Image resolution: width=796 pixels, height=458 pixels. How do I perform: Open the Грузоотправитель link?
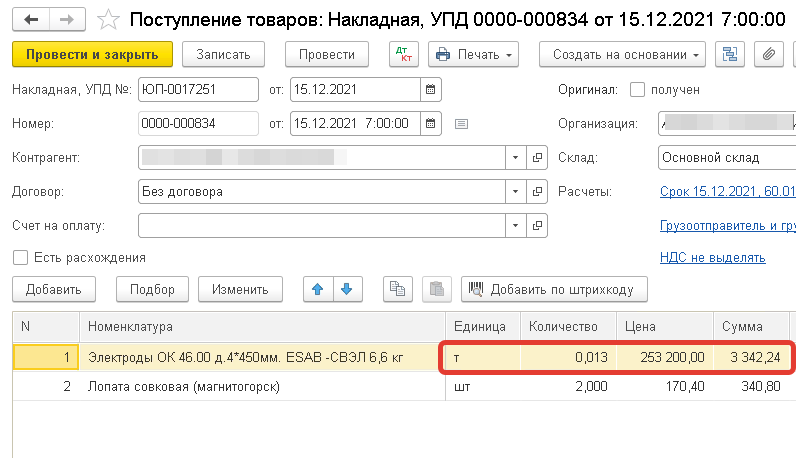[727, 225]
